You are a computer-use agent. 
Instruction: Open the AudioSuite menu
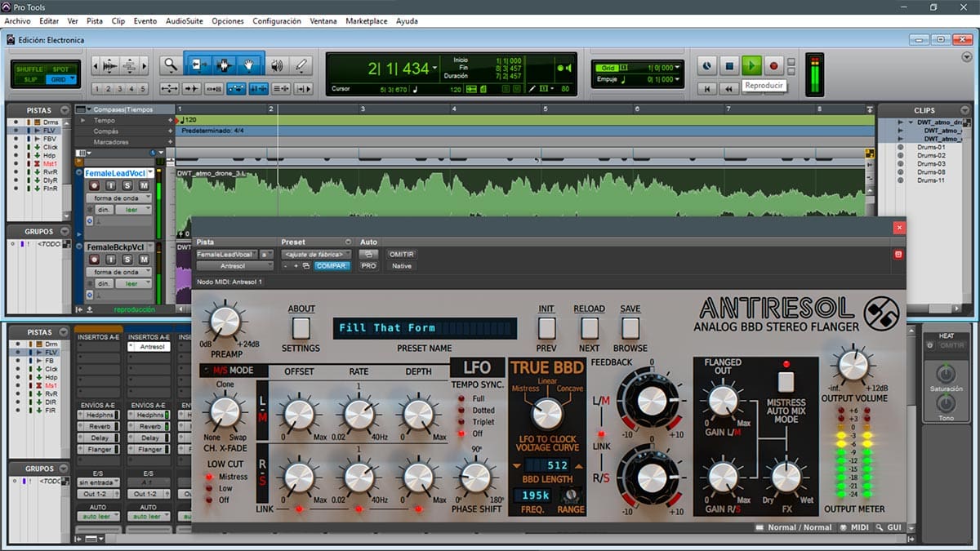(185, 21)
